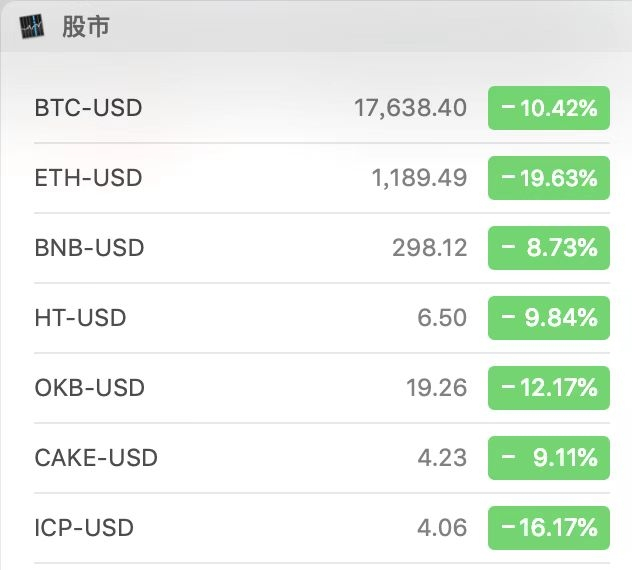Click the ICP-USD change badge -16.17%

tap(548, 528)
